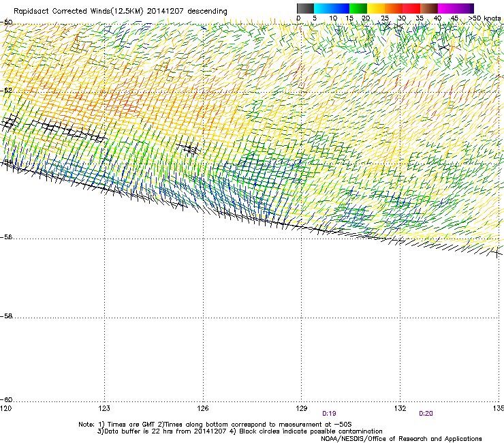
Task: Click the blue 10-15 knots legend swatch
Action: click(341, 8)
